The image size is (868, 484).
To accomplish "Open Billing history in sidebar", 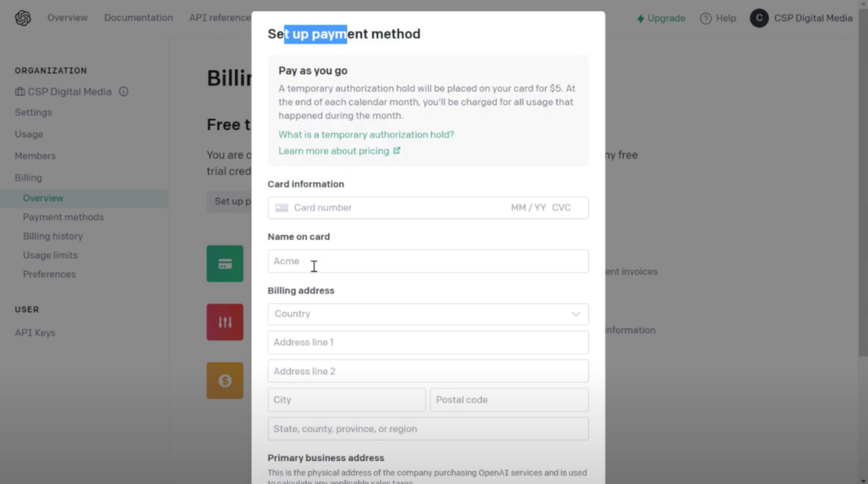I will pyautogui.click(x=53, y=236).
